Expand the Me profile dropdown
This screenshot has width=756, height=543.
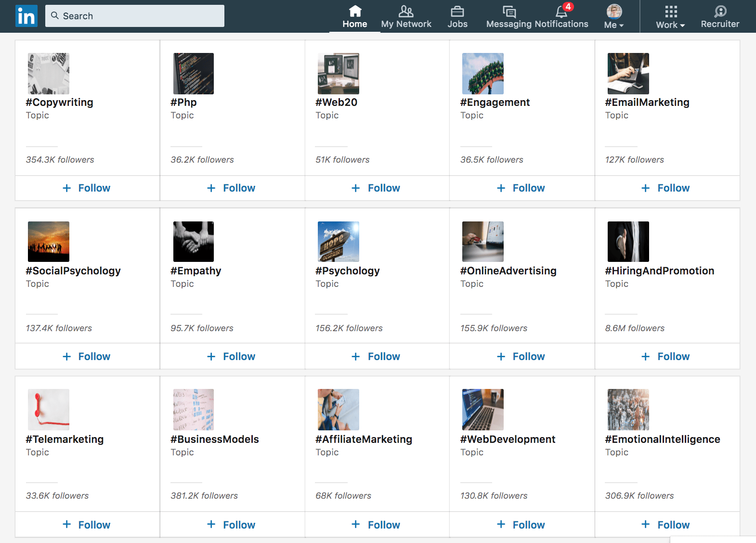614,17
